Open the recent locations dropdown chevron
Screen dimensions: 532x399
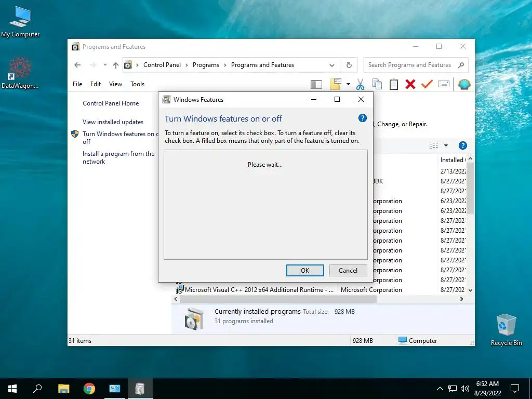(105, 65)
